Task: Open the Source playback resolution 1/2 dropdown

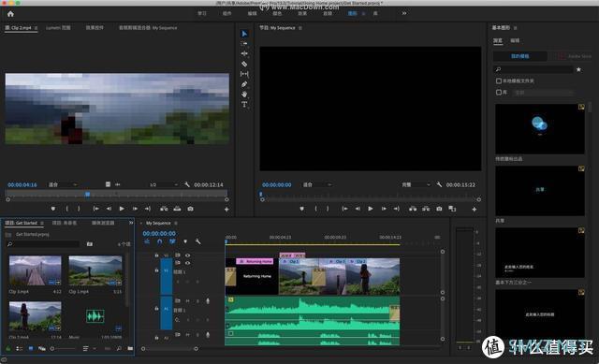Action: [x=164, y=184]
